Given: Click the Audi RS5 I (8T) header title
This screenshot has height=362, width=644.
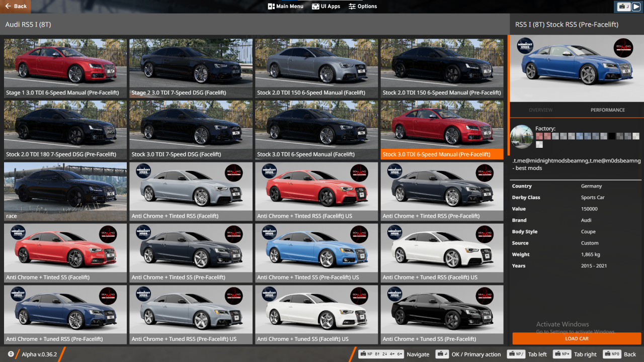Looking at the screenshot, I should click(x=28, y=24).
